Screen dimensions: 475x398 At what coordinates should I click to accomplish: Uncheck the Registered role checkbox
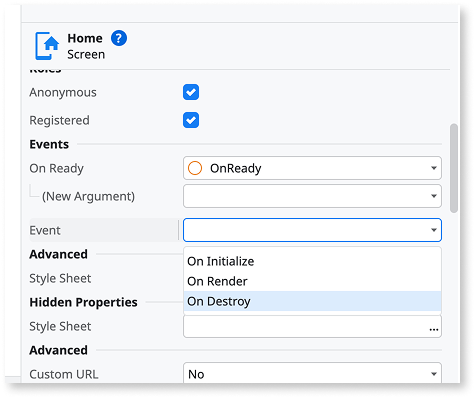[191, 120]
